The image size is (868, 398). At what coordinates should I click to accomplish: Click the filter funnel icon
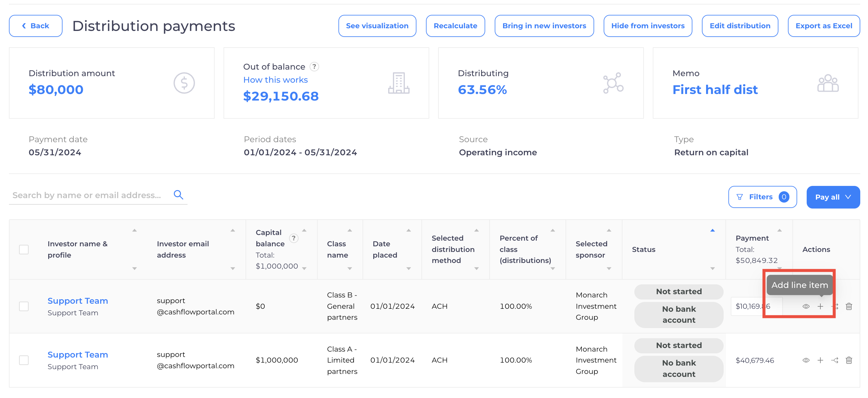point(739,197)
